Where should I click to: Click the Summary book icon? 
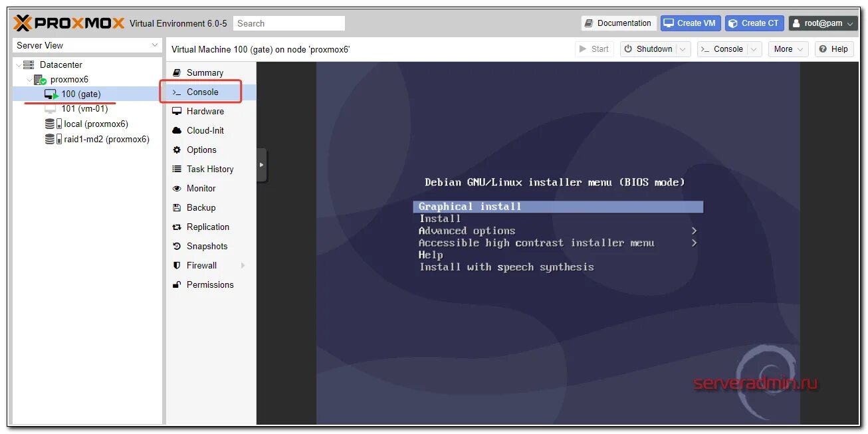pos(177,72)
